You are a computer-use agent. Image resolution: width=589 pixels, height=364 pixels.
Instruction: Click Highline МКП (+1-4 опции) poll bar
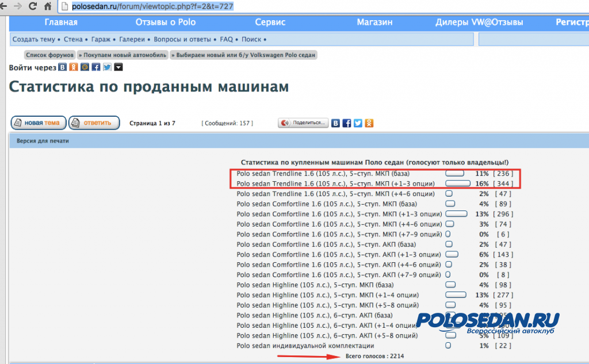coord(456,295)
